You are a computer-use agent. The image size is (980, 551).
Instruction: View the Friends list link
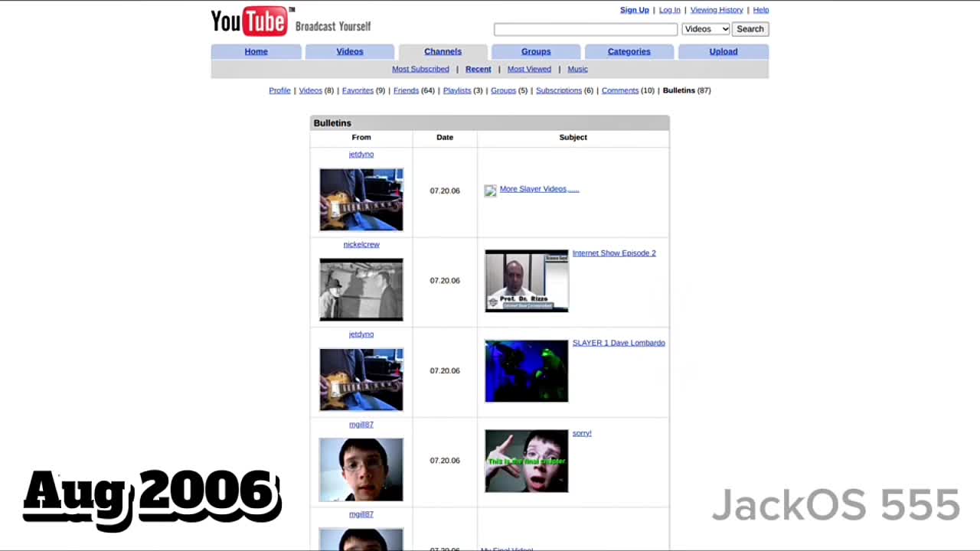click(406, 90)
